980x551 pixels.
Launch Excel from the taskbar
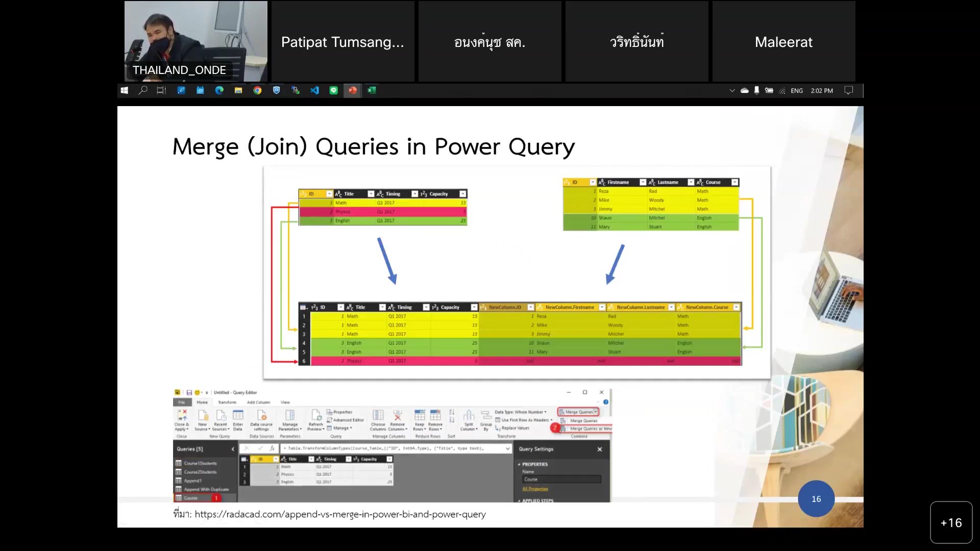point(372,90)
